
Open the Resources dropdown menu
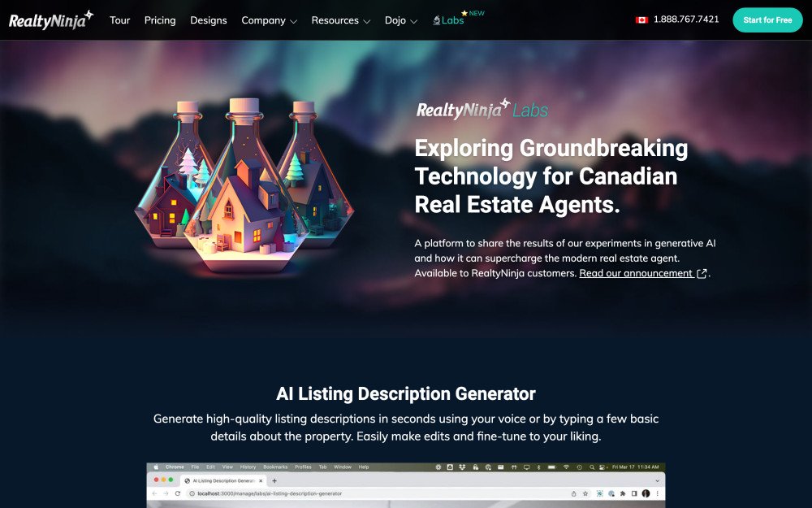(x=340, y=20)
